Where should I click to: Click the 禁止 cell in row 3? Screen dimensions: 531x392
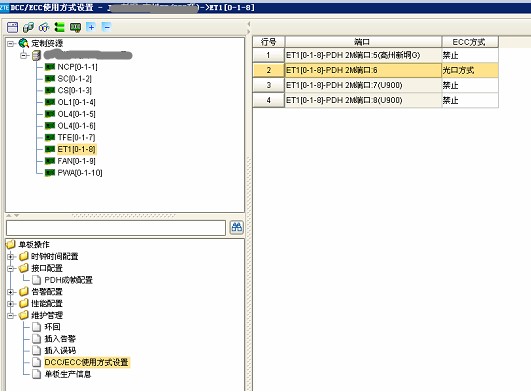pos(470,85)
